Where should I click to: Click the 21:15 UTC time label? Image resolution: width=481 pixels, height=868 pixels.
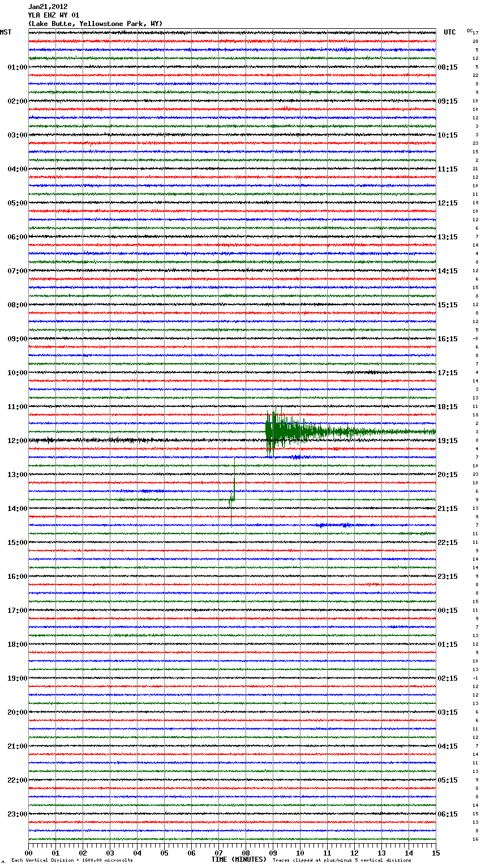[448, 509]
